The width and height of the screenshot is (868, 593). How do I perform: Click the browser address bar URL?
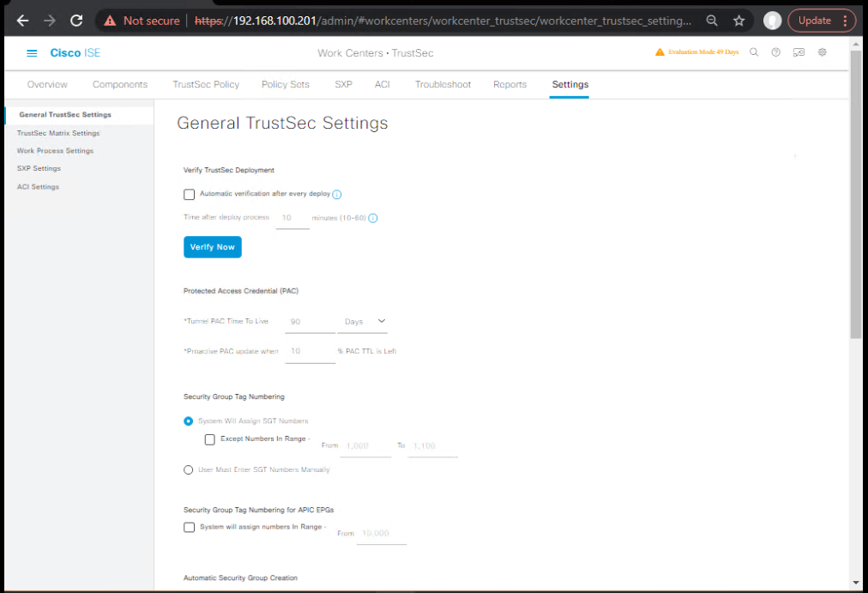[x=443, y=21]
